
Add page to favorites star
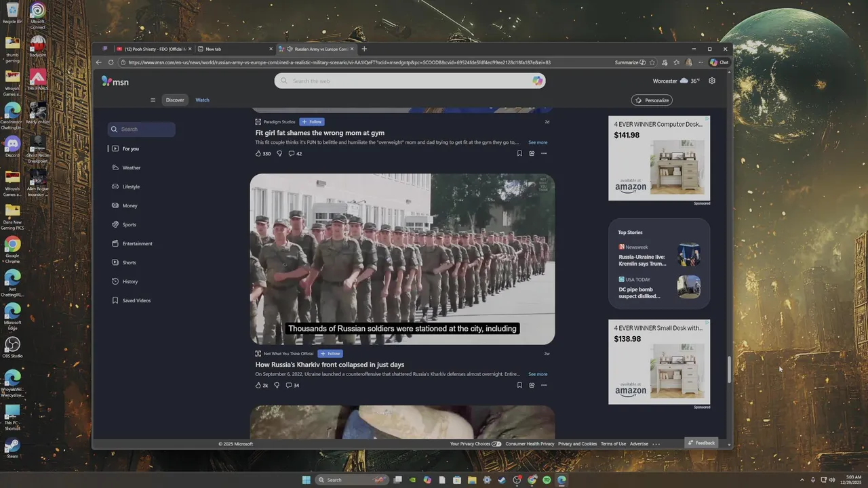tap(652, 62)
